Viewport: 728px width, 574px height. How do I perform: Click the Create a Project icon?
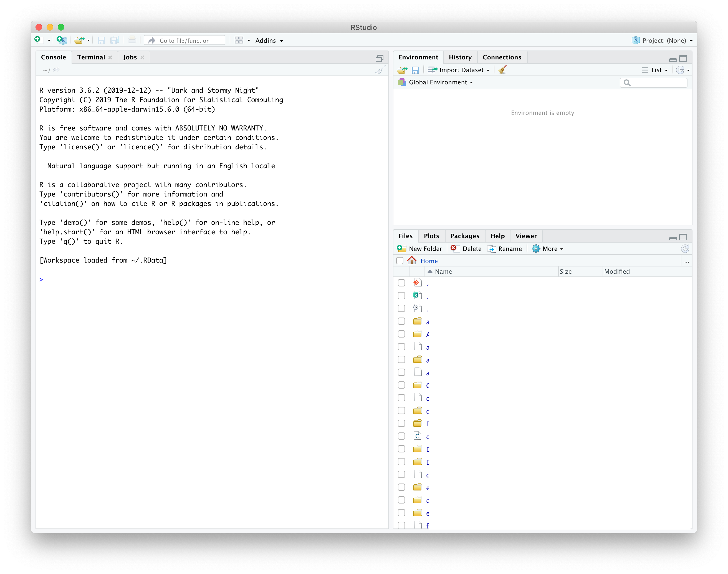pos(62,40)
